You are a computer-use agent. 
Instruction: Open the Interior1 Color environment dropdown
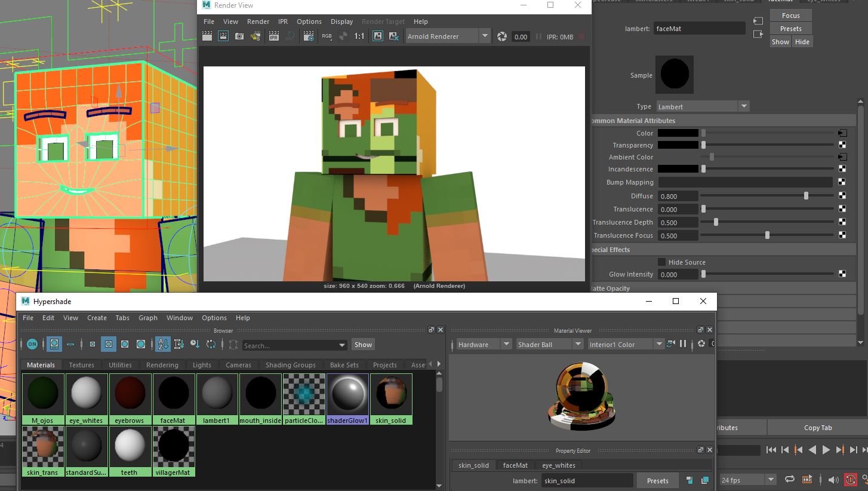point(625,344)
